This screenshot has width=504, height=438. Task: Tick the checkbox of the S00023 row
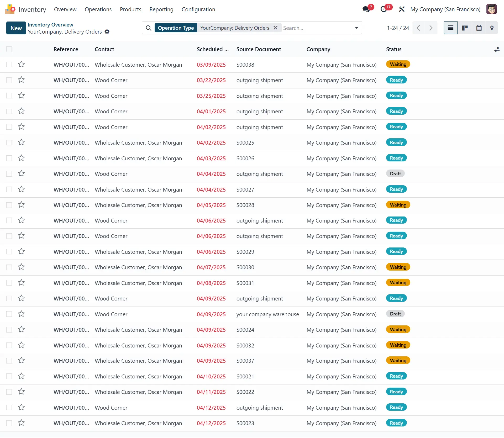click(x=9, y=423)
